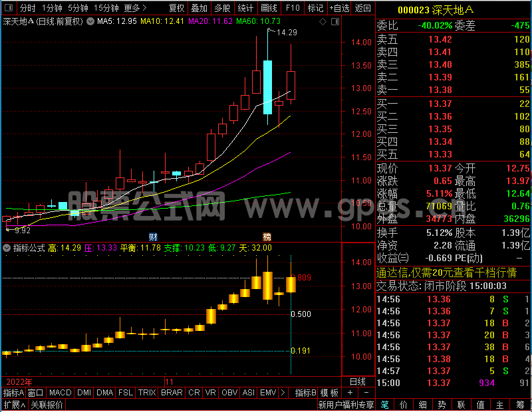The image size is (532, 412).
Task: Zoom out chart with minus button
Action: tap(366, 393)
